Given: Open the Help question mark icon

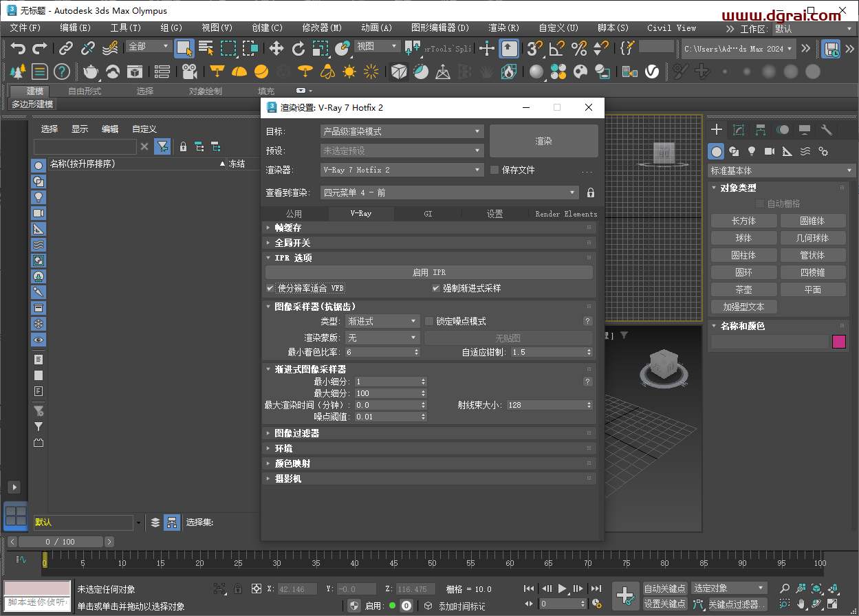Looking at the screenshot, I should coord(62,71).
